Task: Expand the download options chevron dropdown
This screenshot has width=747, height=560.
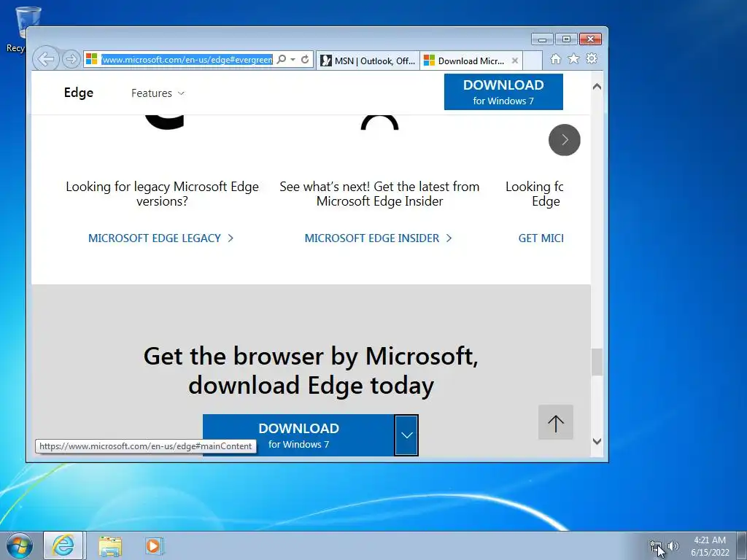Action: point(406,435)
